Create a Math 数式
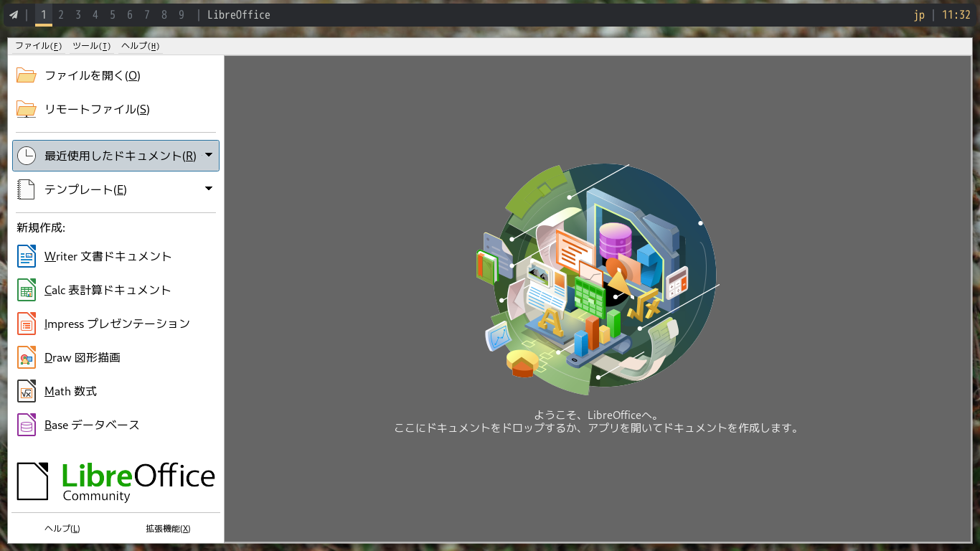The width and height of the screenshot is (980, 551). click(116, 391)
